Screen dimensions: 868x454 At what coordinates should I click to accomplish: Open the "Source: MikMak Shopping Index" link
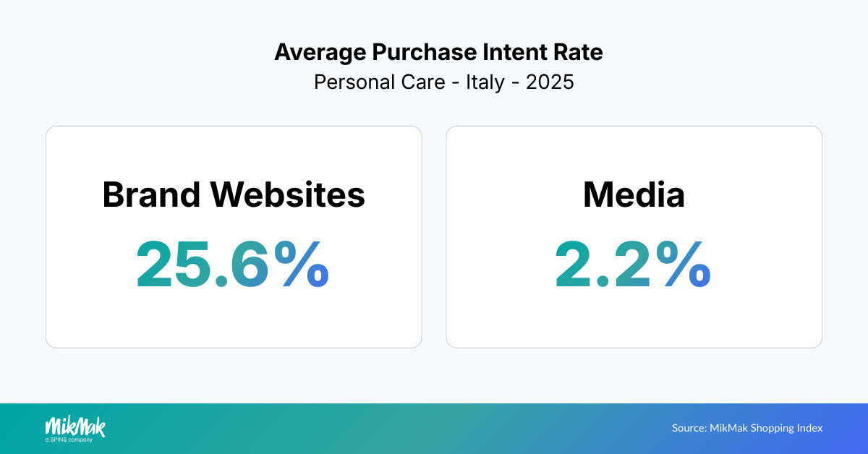[747, 428]
